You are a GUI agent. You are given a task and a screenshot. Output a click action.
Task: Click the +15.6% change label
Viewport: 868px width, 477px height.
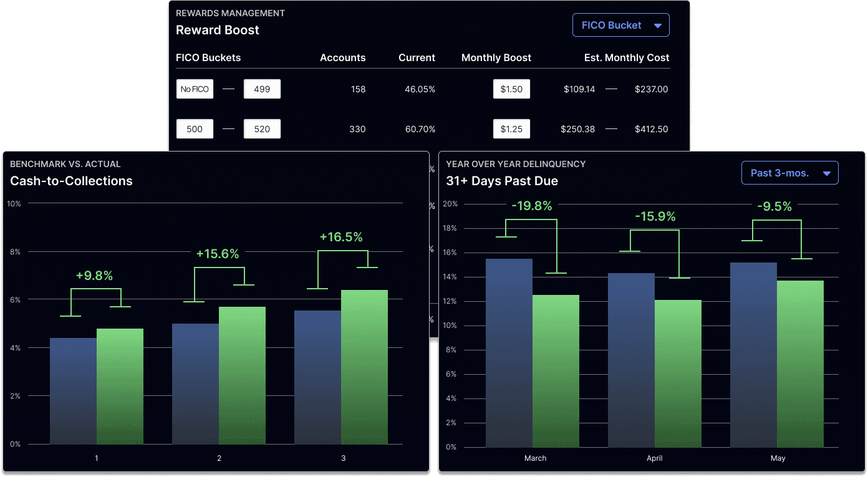tap(218, 254)
